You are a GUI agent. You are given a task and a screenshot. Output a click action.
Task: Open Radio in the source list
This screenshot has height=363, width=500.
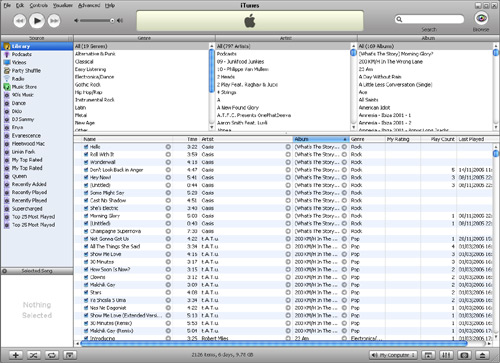[18, 79]
